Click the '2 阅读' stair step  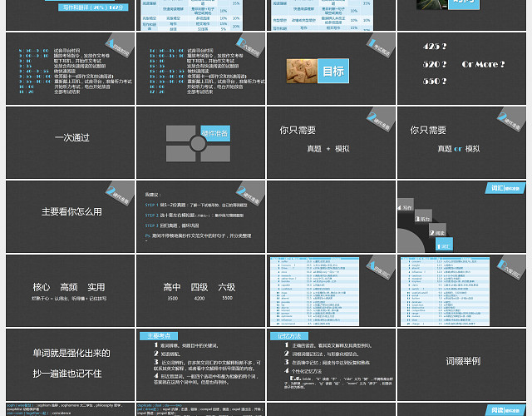437,230
